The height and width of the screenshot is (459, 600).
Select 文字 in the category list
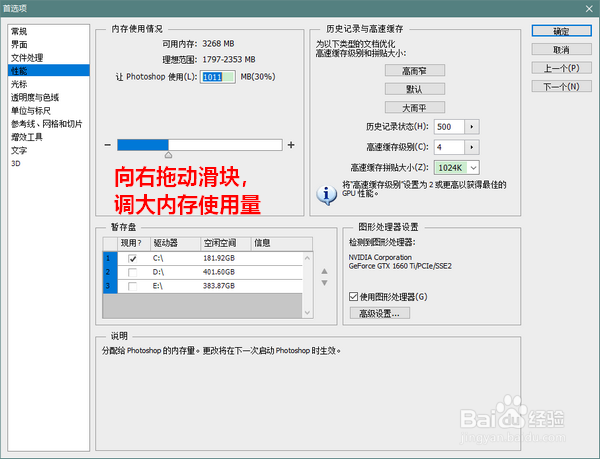pos(49,150)
